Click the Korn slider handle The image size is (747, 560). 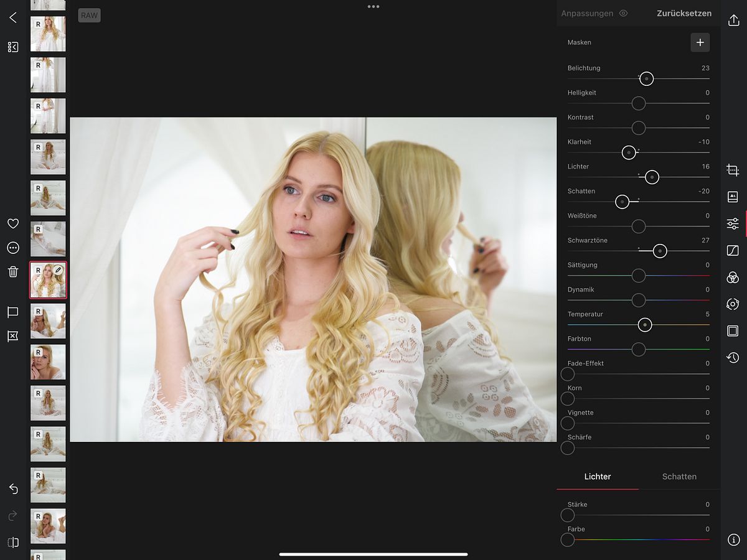click(568, 399)
